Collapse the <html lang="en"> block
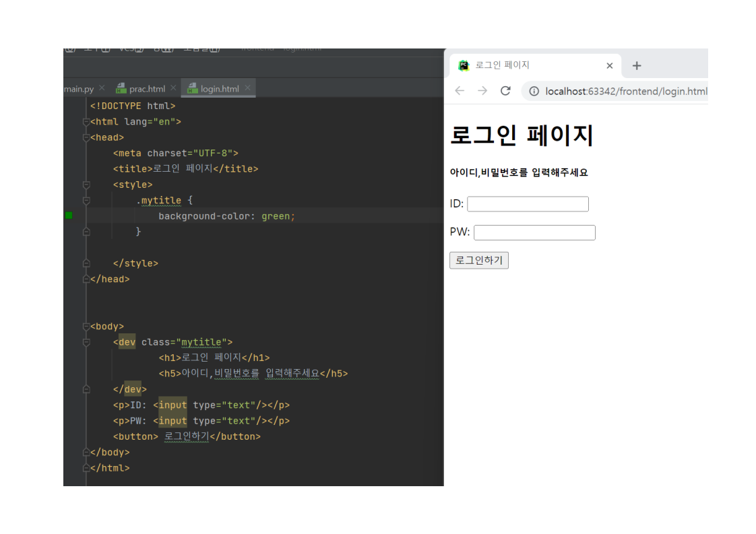The height and width of the screenshot is (534, 756). click(86, 122)
